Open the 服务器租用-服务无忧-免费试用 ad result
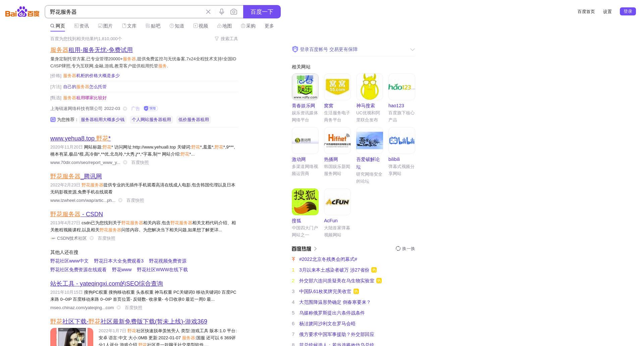This screenshot has width=644, height=346. (92, 50)
